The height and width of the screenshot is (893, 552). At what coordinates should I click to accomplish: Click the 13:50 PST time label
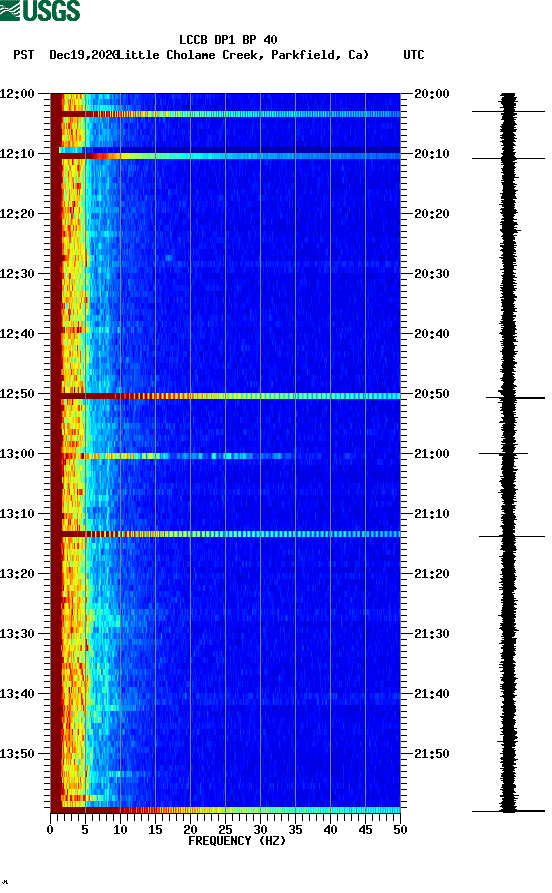pos(18,754)
